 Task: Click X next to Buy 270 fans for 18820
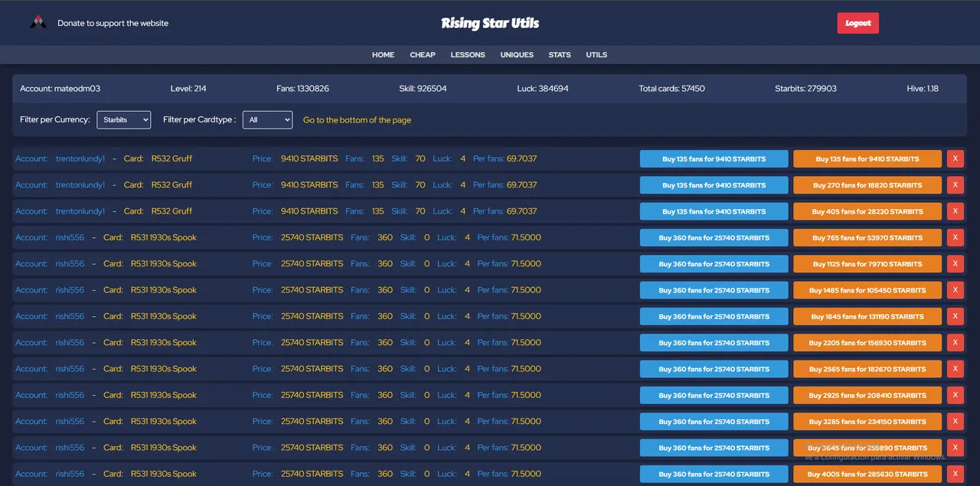click(955, 184)
